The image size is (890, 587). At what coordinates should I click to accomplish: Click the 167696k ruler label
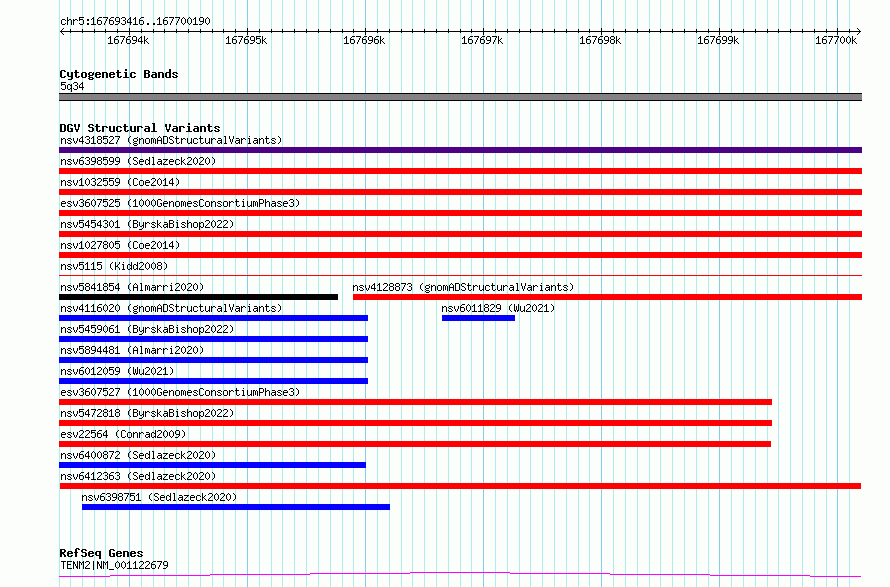(x=364, y=40)
